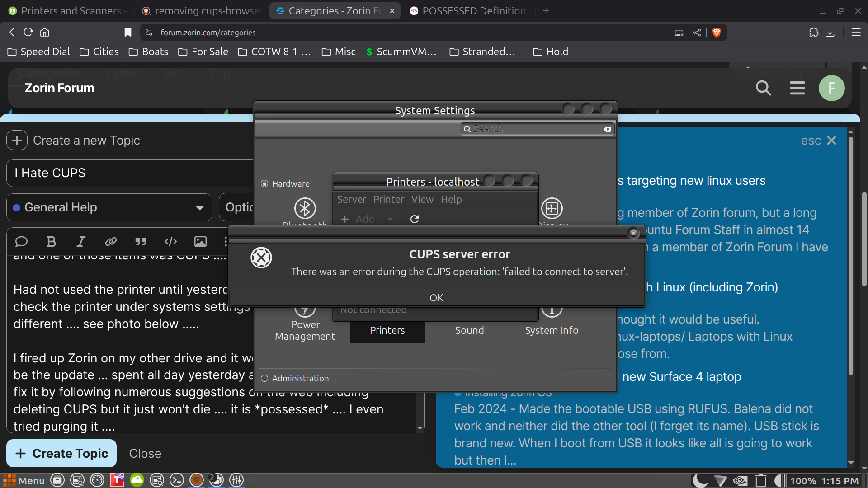868x488 pixels.
Task: Expand the Add printer dropdown arrow
Action: point(390,219)
